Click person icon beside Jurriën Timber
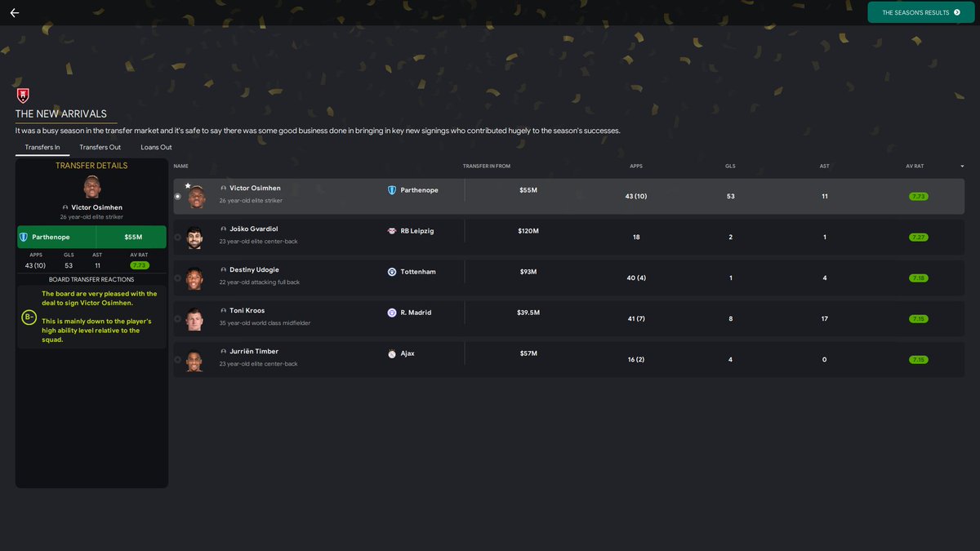This screenshot has width=980, height=551. click(224, 352)
